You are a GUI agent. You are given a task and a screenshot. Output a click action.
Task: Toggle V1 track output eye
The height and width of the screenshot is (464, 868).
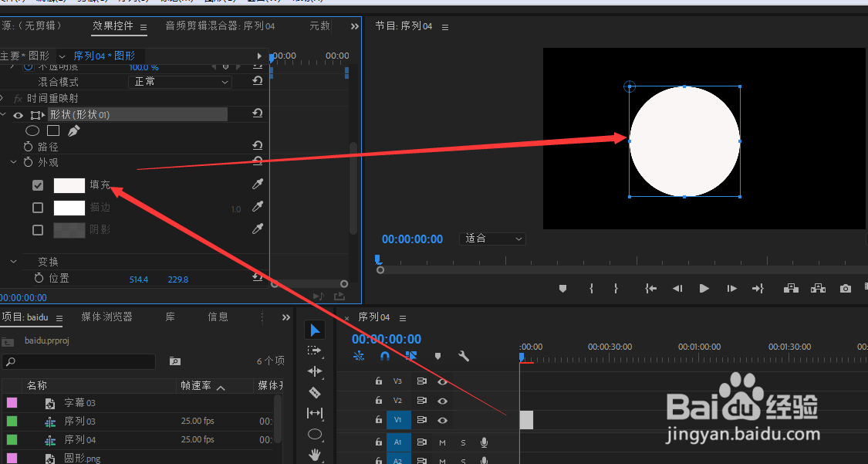(x=442, y=420)
